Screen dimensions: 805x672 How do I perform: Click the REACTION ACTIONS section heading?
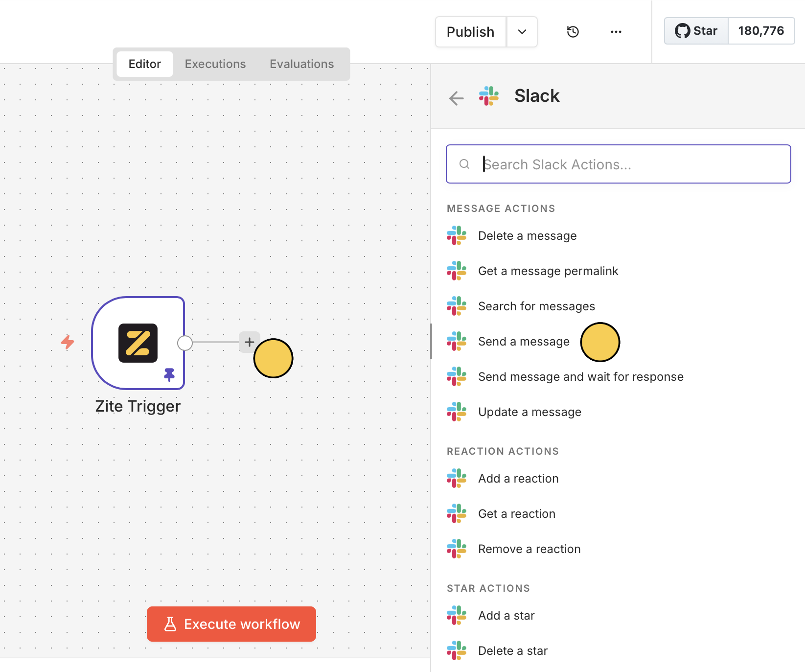(x=503, y=451)
